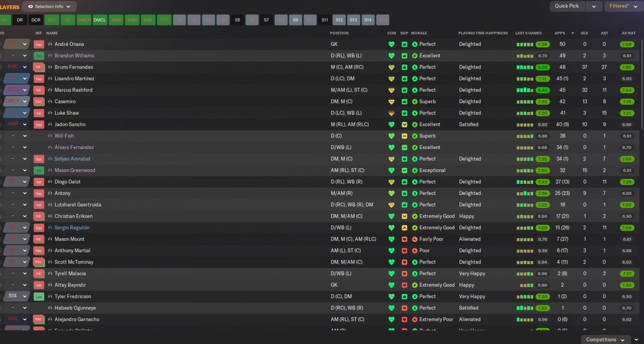Viewport: 644px width, 344px height.
Task: Click Tyler Fredricson's Loa status icon
Action: [39, 297]
